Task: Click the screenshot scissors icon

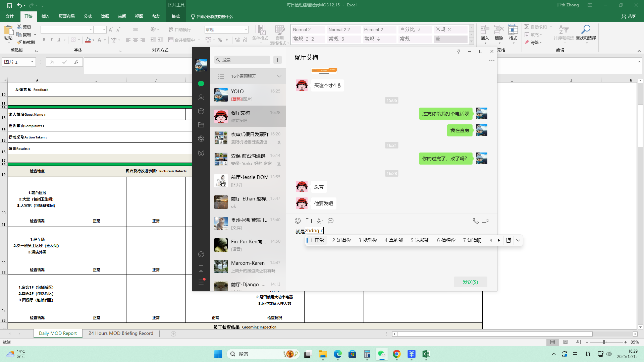Action: (x=319, y=221)
